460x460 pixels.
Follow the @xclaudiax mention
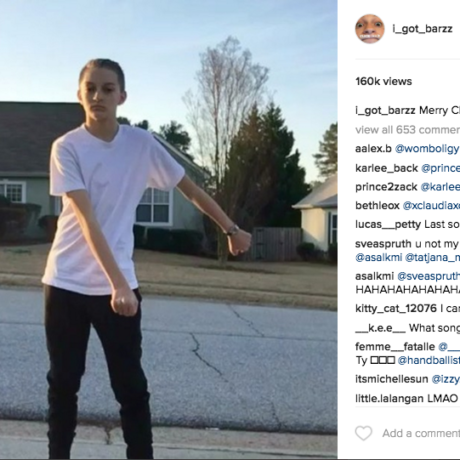coord(431,206)
